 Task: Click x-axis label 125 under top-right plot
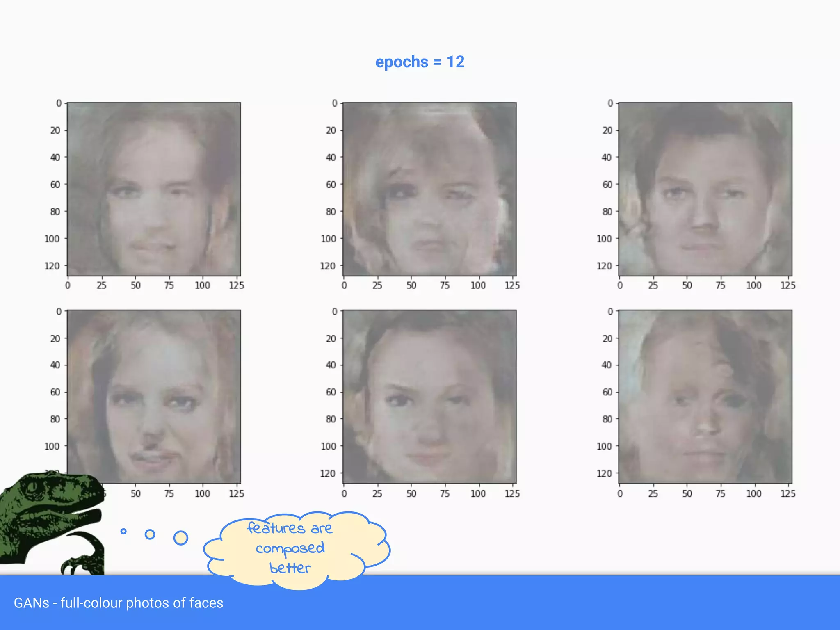click(787, 285)
